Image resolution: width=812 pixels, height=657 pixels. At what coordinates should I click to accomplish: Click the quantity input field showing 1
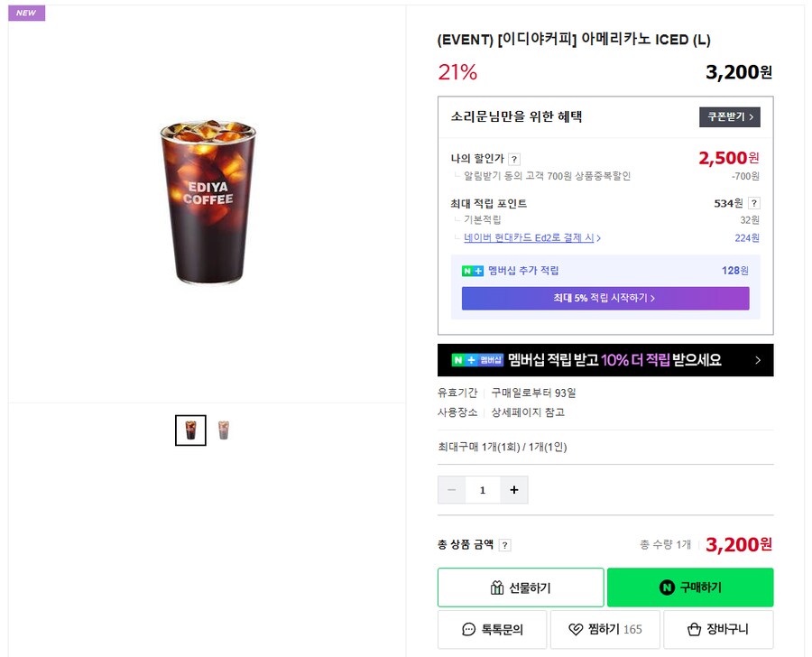tap(483, 489)
